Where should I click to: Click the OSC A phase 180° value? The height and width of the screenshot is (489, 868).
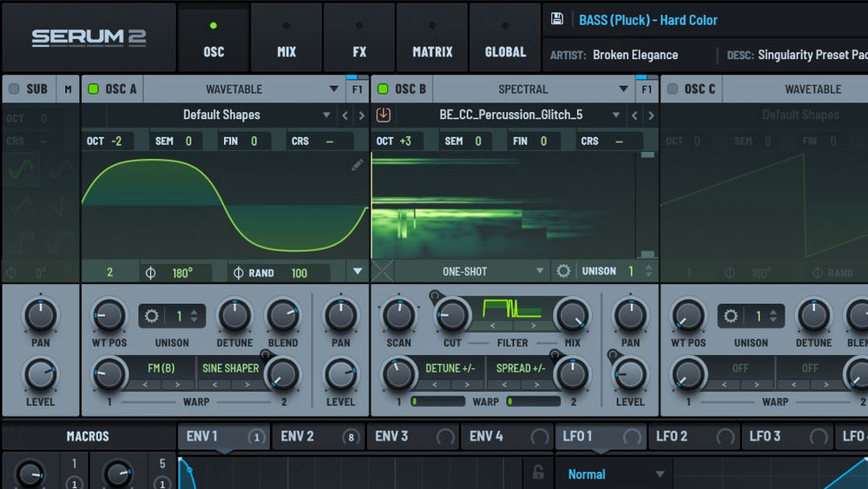[x=182, y=273]
